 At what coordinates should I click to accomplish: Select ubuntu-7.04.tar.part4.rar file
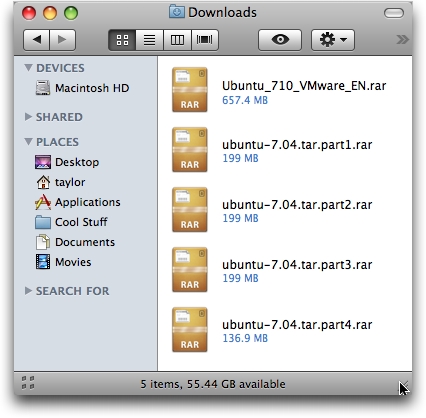[x=297, y=325]
